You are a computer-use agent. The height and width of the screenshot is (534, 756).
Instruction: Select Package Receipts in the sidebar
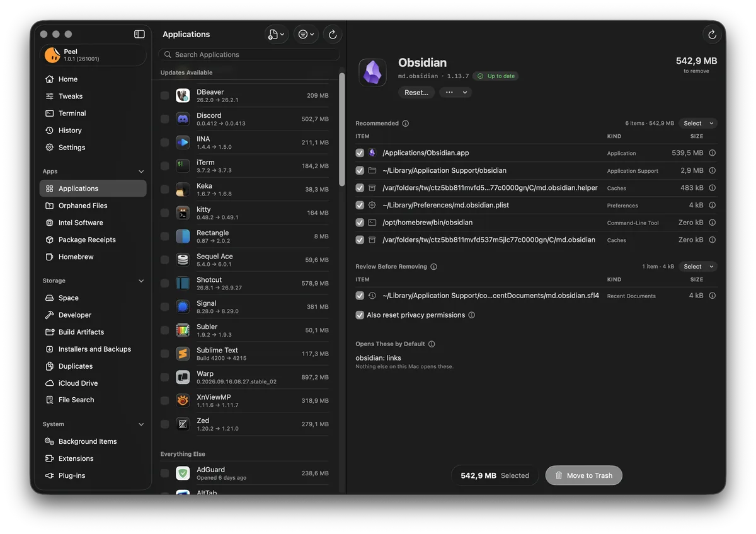coord(93,240)
